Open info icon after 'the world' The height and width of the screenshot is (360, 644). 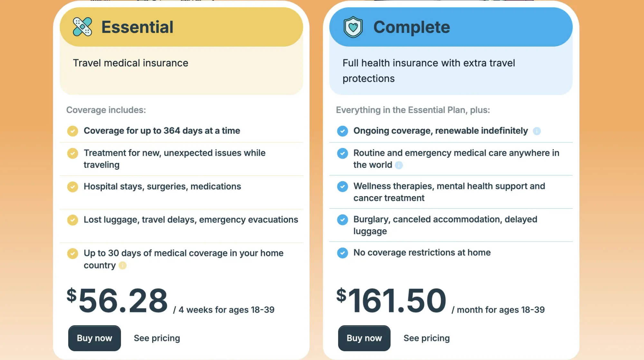[399, 165]
